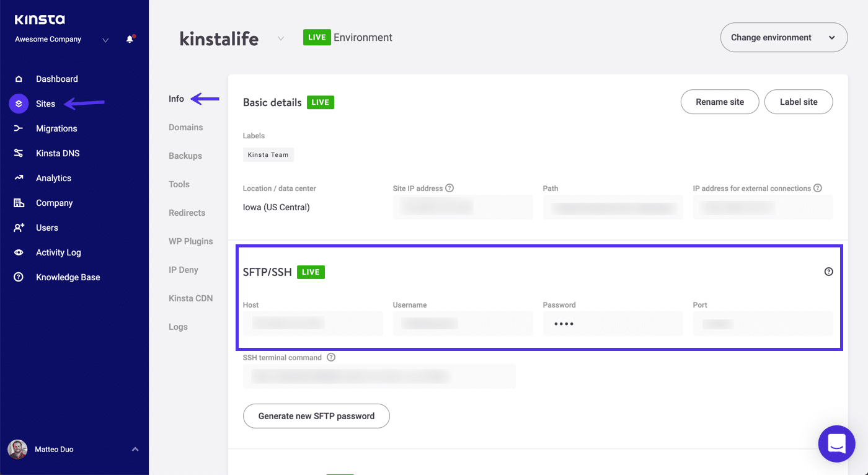
Task: Click Generate new SFTP password
Action: 316,416
